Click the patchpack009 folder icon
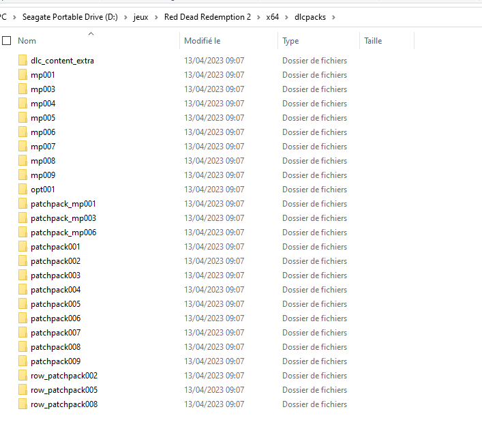 pyautogui.click(x=22, y=361)
